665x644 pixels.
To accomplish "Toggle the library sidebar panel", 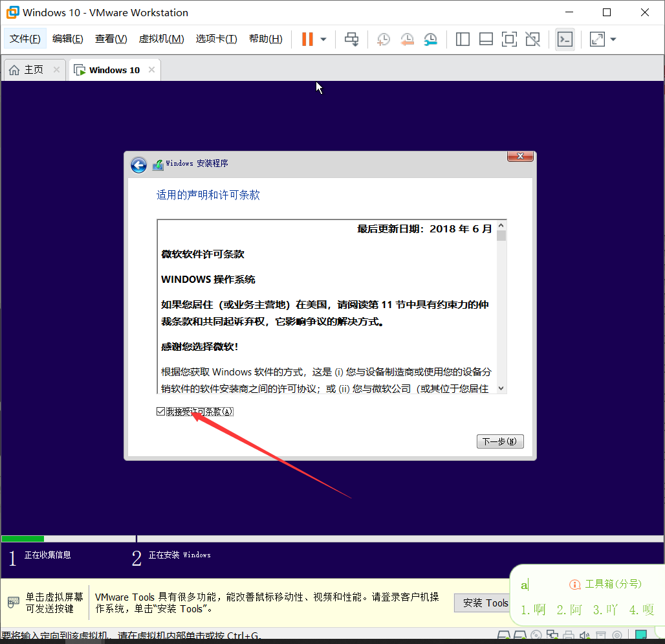I will [x=463, y=39].
